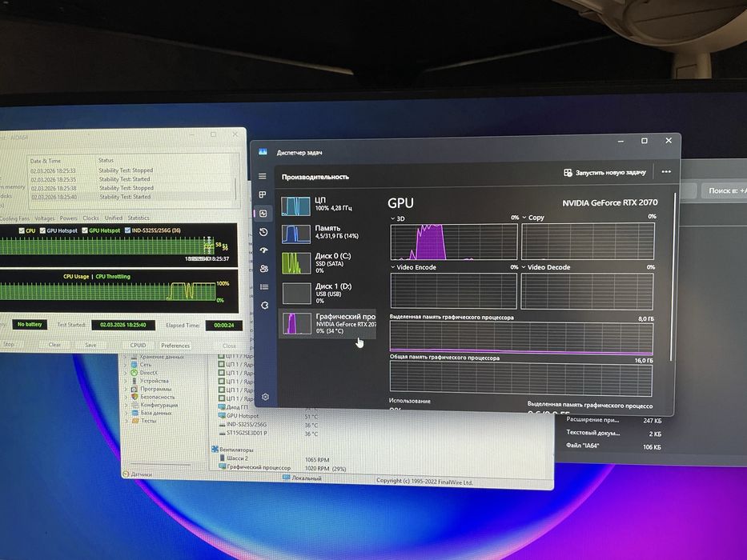Click Безопасность shield icon in AIDA64 tree

click(135, 397)
